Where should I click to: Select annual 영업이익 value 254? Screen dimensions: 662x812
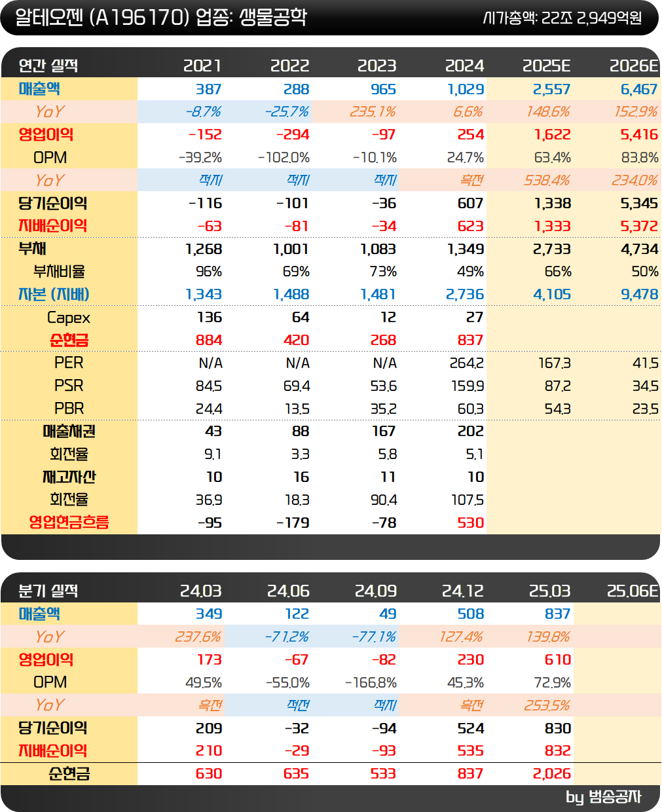point(471,135)
